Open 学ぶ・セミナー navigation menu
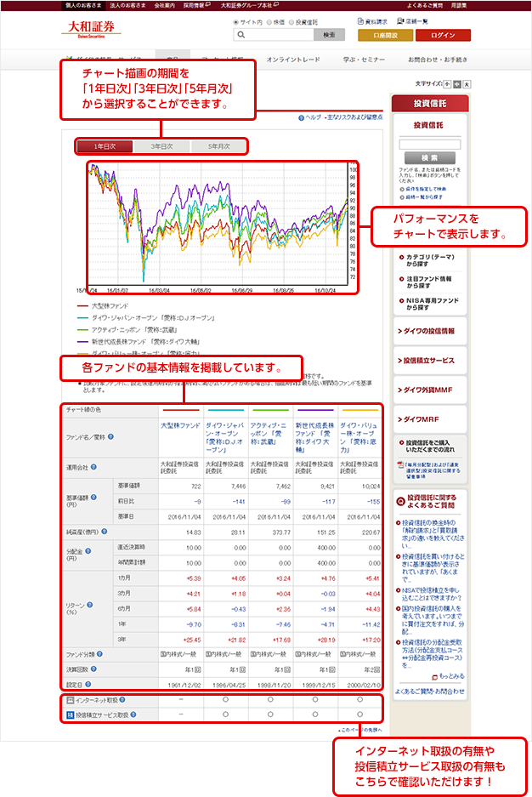 pos(364,60)
